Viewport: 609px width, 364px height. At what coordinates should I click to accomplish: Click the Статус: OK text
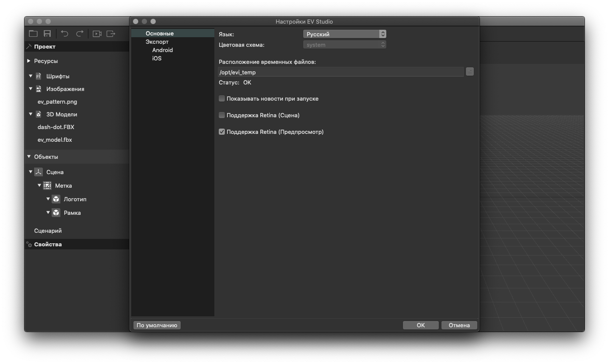235,82
